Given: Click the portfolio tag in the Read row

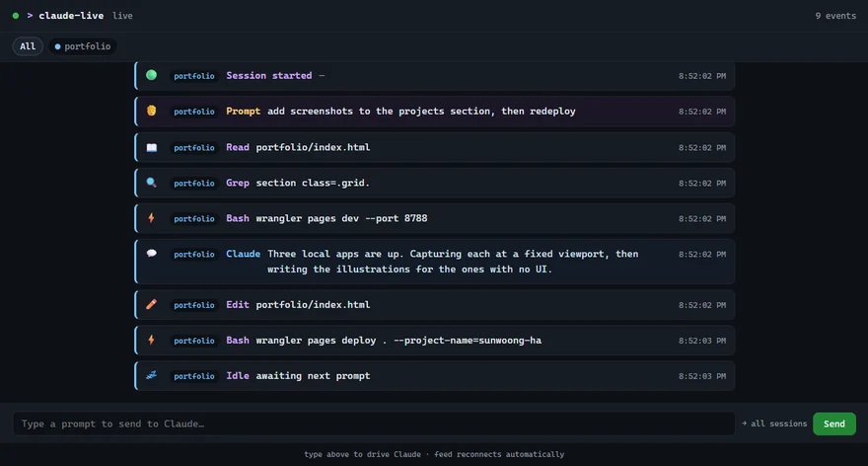Looking at the screenshot, I should 193,147.
